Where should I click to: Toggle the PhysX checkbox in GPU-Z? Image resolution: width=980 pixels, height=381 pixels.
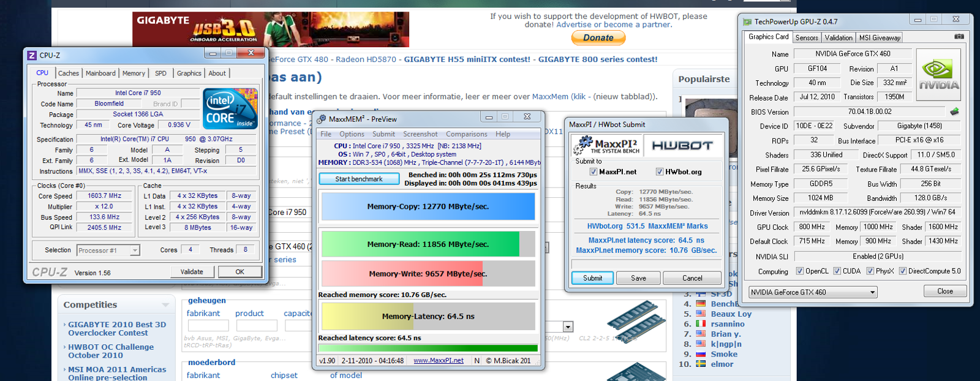(870, 271)
